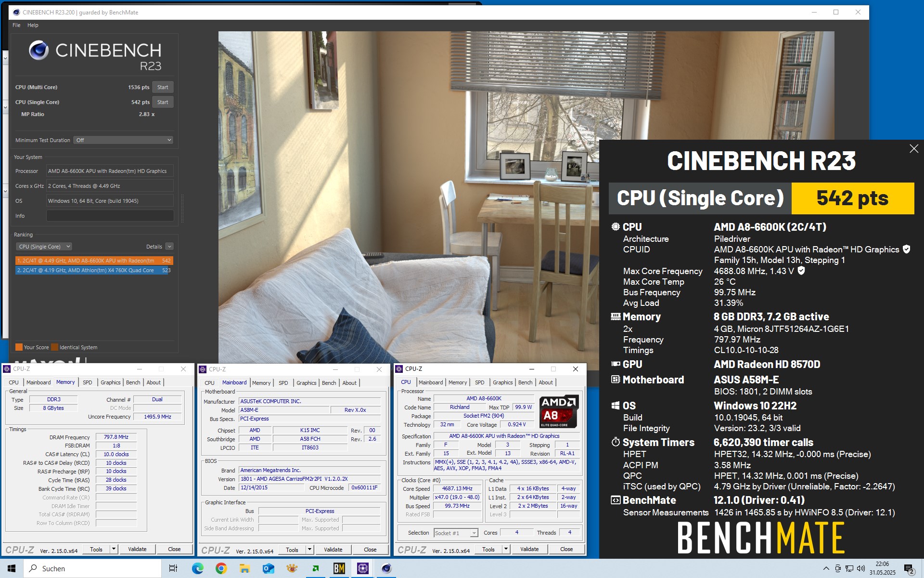Open the Cinebench Help menu
This screenshot has height=578, width=924.
click(33, 25)
